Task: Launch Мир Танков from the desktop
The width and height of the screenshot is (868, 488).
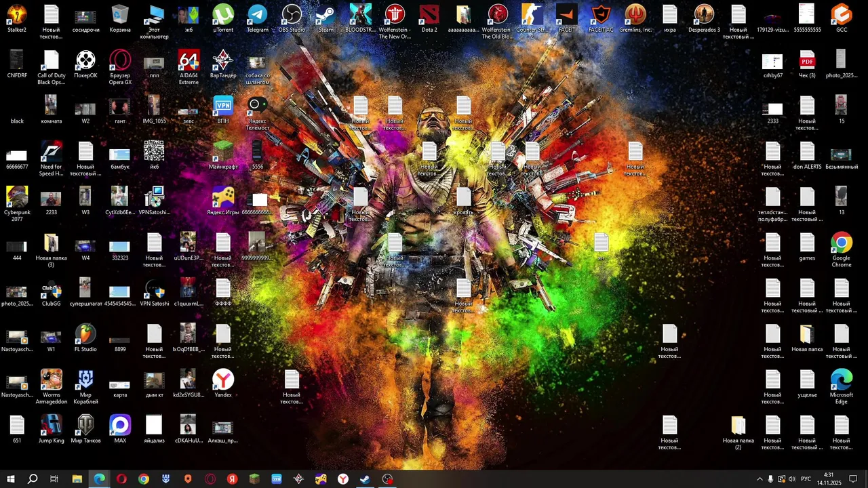Action: point(85,429)
